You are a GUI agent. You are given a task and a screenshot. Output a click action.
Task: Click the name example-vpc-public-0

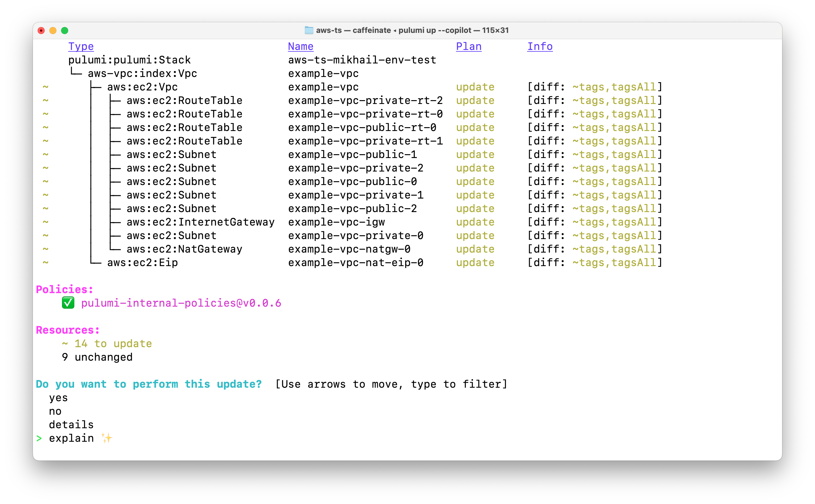[353, 181]
